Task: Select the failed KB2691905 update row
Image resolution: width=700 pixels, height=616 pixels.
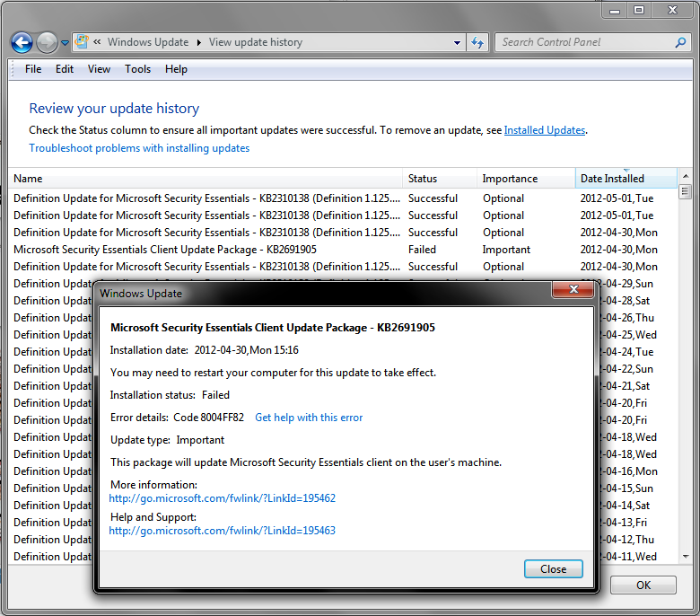Action: [x=343, y=250]
